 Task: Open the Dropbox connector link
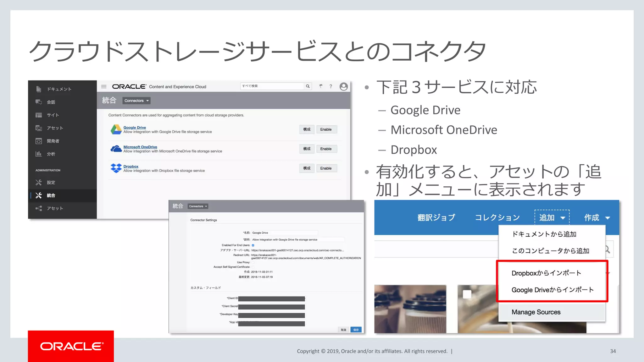point(131,167)
